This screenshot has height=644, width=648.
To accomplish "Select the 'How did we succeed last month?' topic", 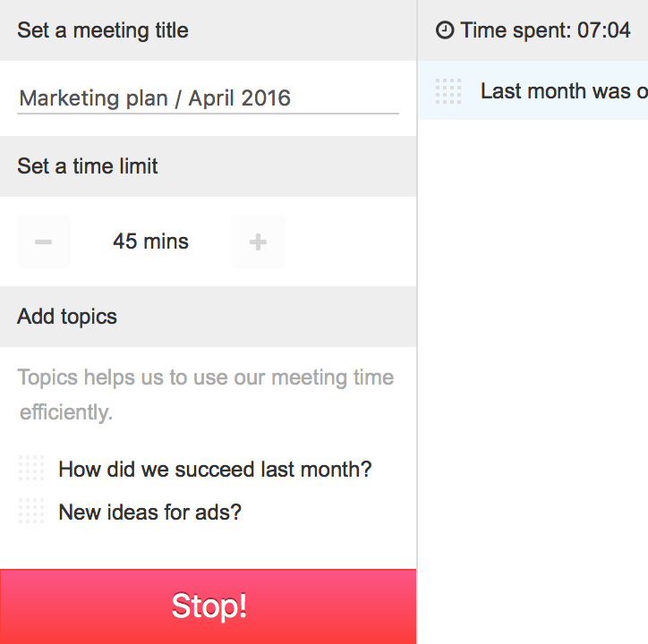I will tap(215, 470).
